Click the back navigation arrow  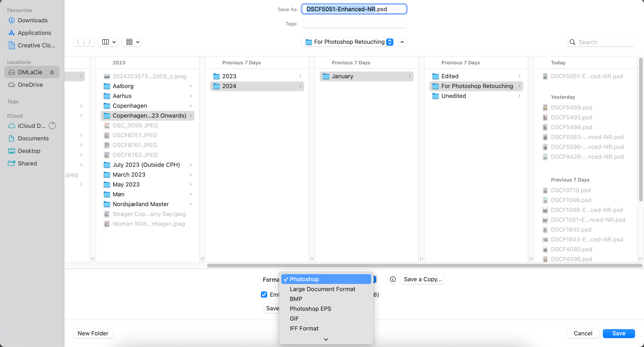click(x=78, y=42)
